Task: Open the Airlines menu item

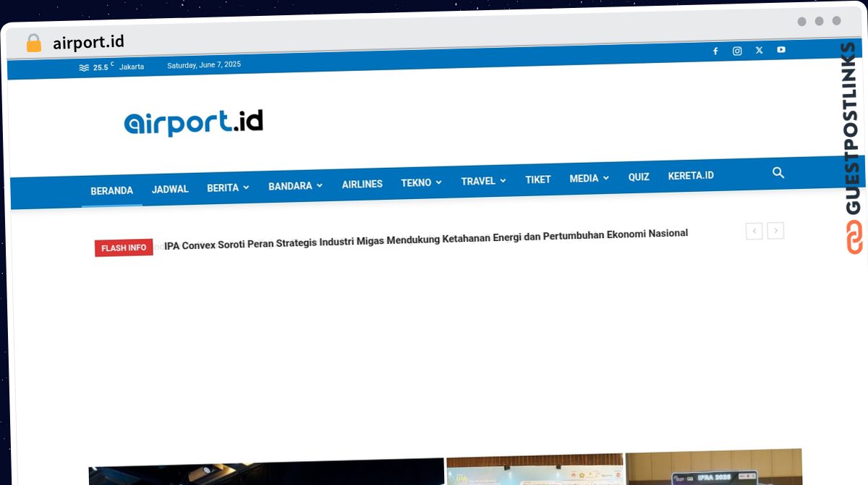Action: click(x=362, y=184)
